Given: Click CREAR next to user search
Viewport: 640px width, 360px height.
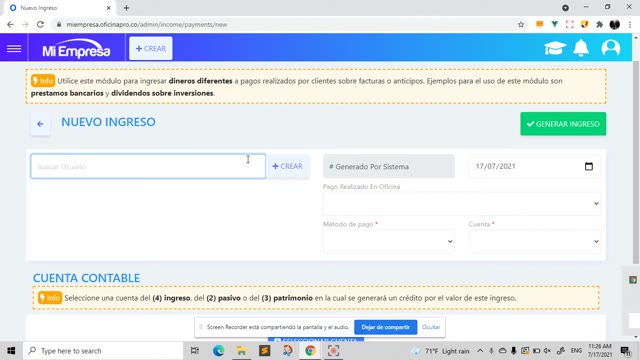Looking at the screenshot, I should click(287, 166).
